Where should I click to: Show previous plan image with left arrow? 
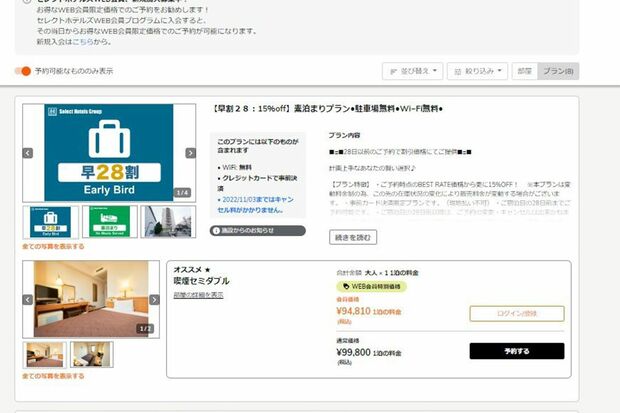(x=28, y=153)
